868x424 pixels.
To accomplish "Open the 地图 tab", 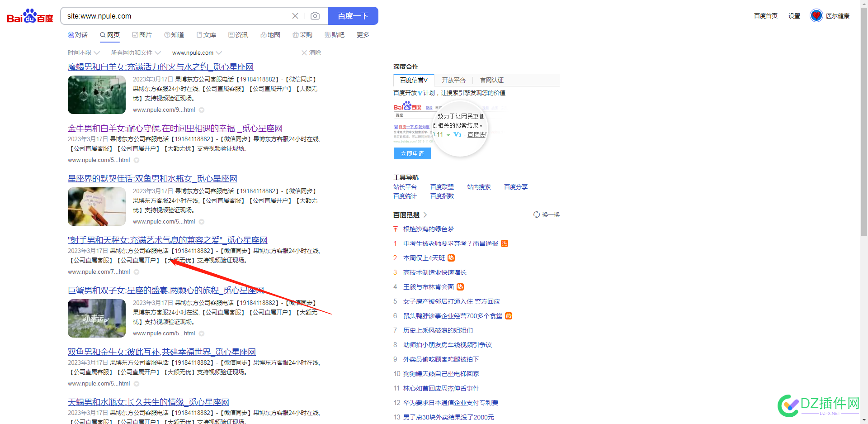I will 270,35.
